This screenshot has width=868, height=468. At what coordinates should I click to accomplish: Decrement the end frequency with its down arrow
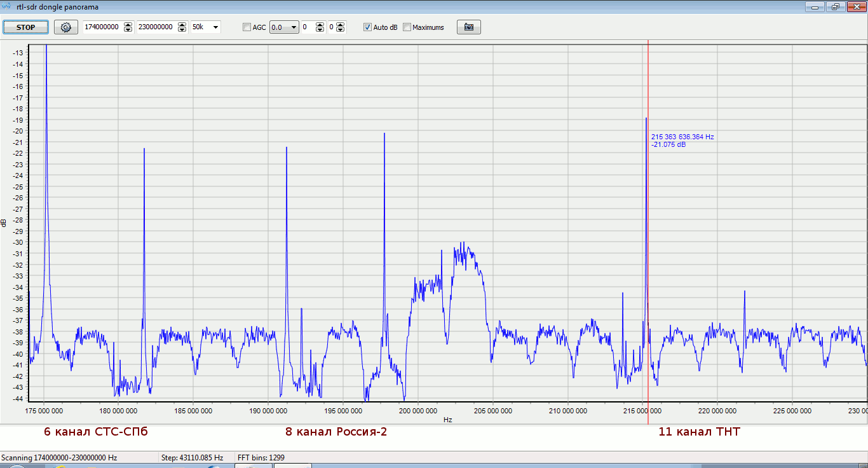[x=182, y=30]
